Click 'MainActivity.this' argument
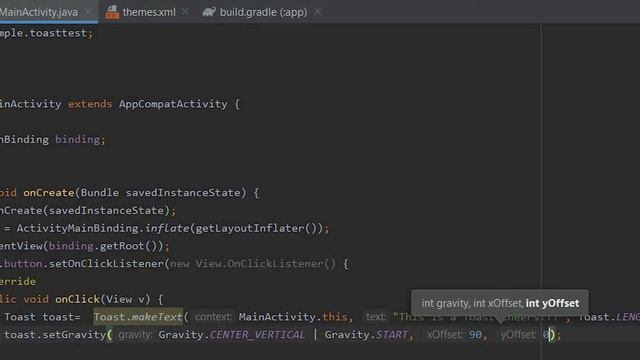640x360 pixels. pos(293,317)
